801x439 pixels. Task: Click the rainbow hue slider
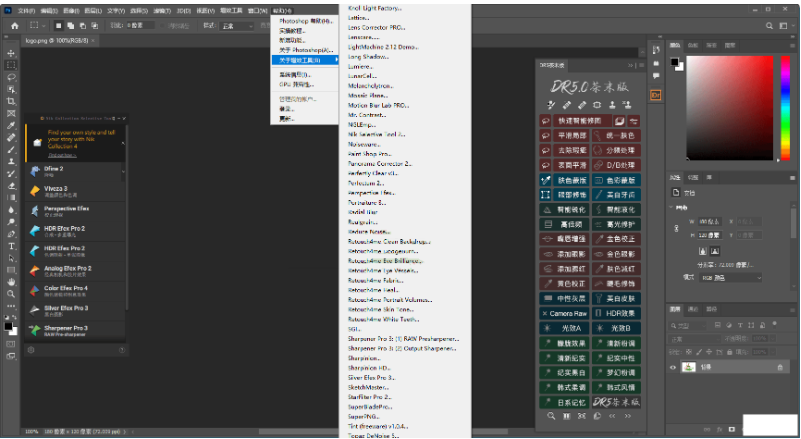tap(785, 108)
